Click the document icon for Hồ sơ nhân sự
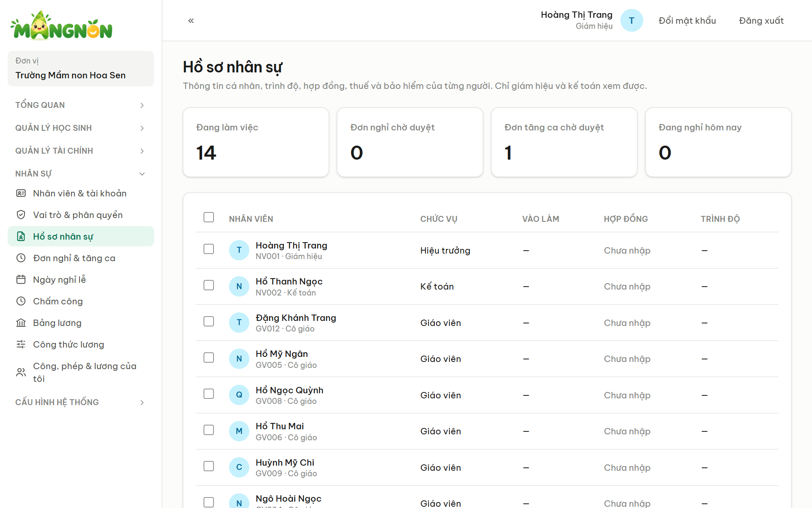812x508 pixels. [21, 237]
